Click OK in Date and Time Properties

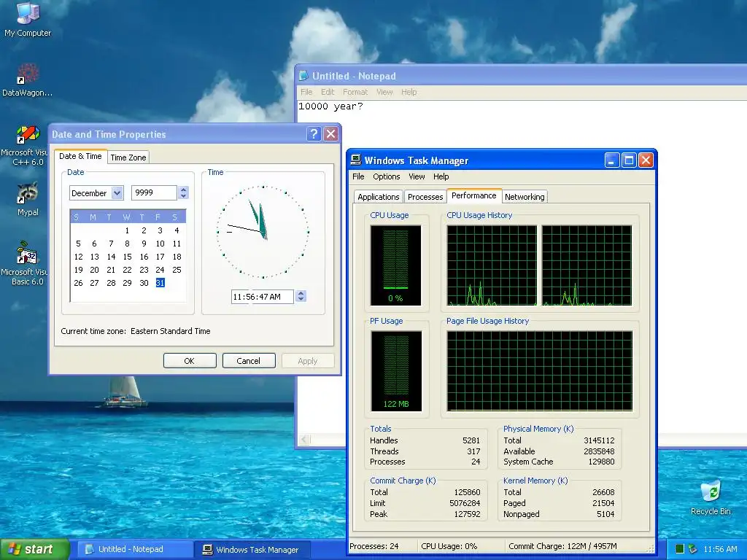[190, 361]
